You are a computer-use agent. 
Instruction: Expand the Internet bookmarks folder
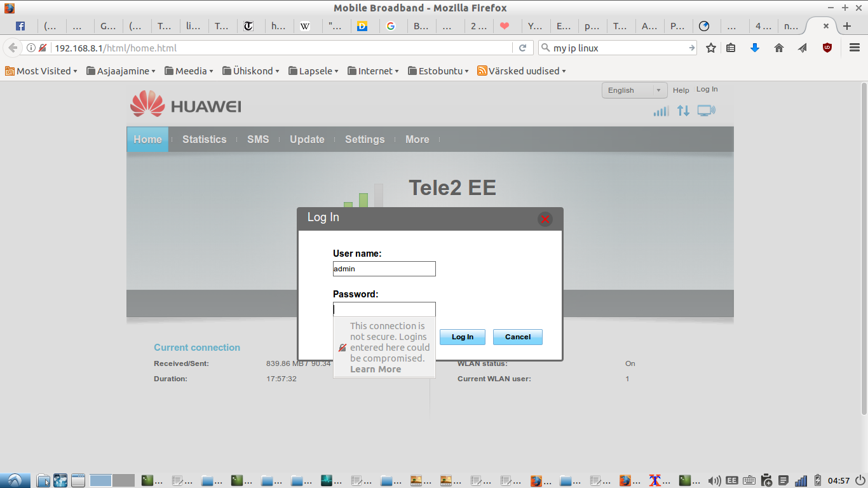coord(373,71)
